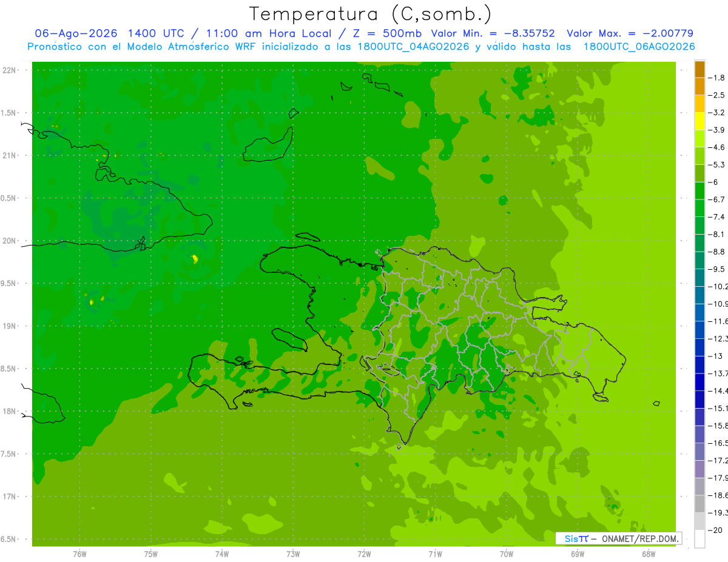Click the "70W" longitude axis label
The height and width of the screenshot is (562, 728).
coord(507,554)
